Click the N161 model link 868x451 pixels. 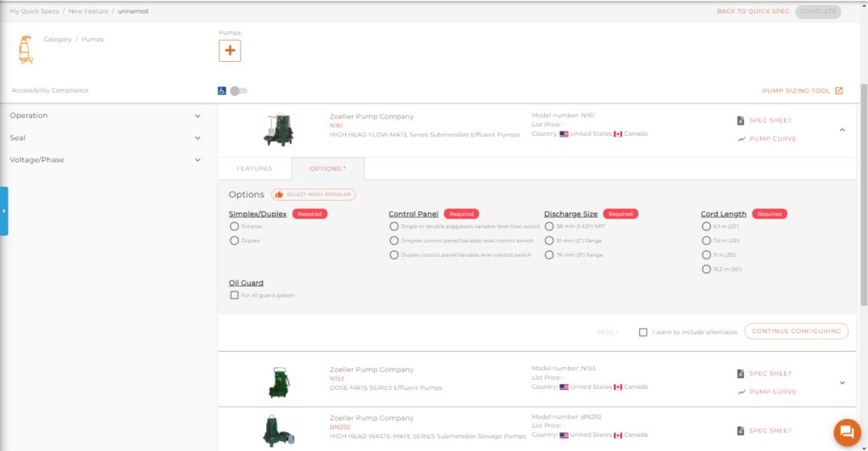point(336,125)
